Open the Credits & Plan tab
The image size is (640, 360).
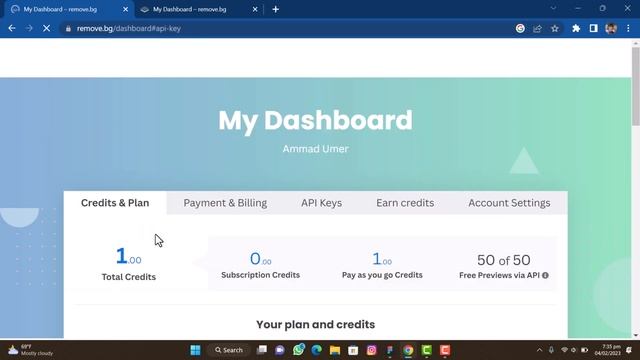click(115, 203)
